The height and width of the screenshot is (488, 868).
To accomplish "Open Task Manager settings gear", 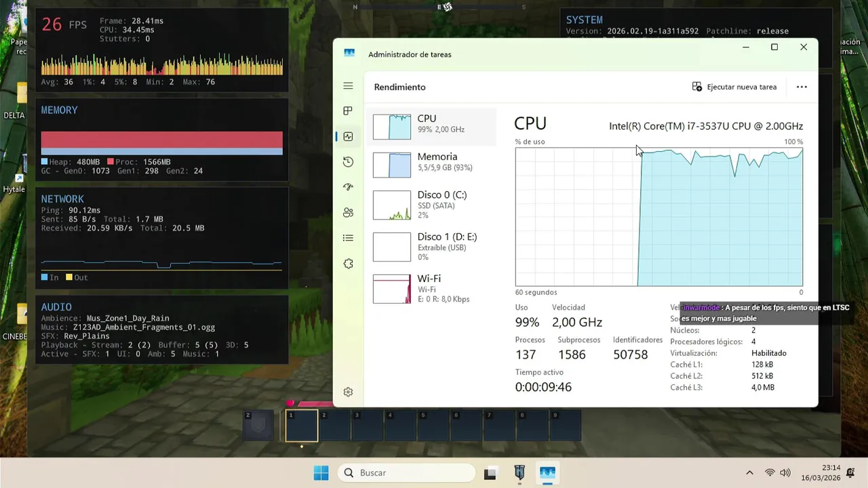I will (x=348, y=392).
